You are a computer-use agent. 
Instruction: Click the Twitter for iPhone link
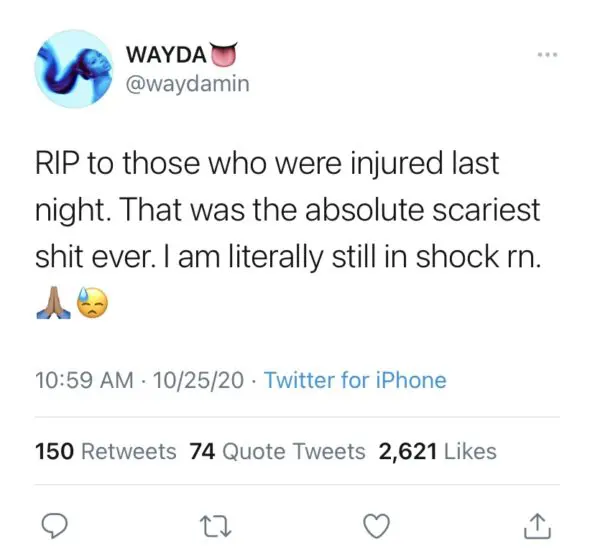tap(355, 380)
